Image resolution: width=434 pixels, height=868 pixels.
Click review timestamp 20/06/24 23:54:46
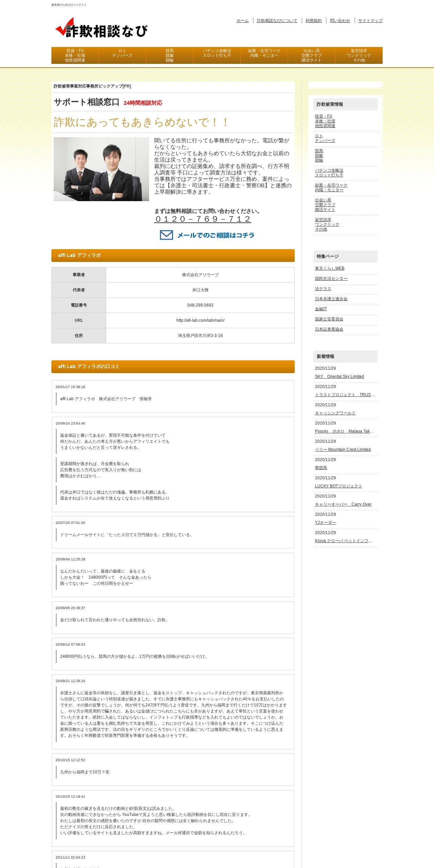click(x=70, y=424)
